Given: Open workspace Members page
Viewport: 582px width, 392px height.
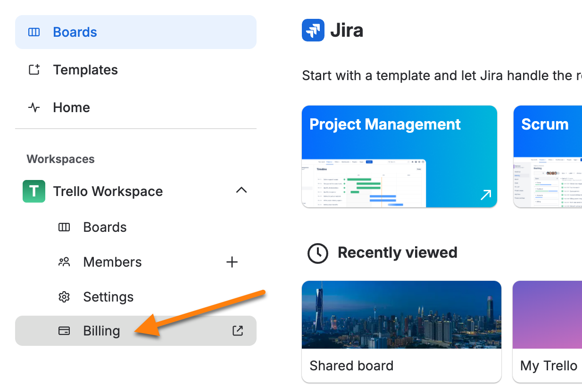Looking at the screenshot, I should coord(112,262).
